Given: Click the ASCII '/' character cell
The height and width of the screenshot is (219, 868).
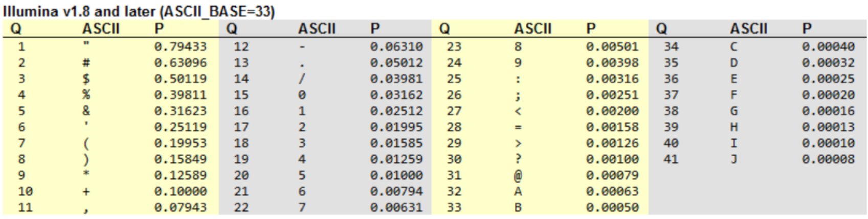Looking at the screenshot, I should pyautogui.click(x=302, y=79).
